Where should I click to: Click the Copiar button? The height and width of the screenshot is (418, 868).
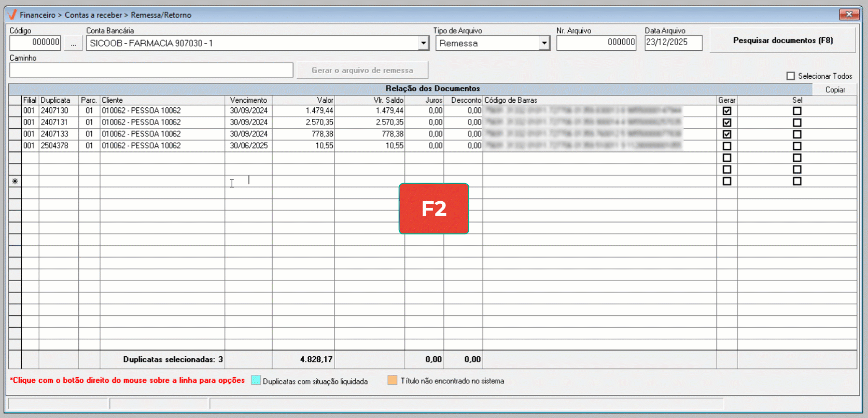pos(835,90)
